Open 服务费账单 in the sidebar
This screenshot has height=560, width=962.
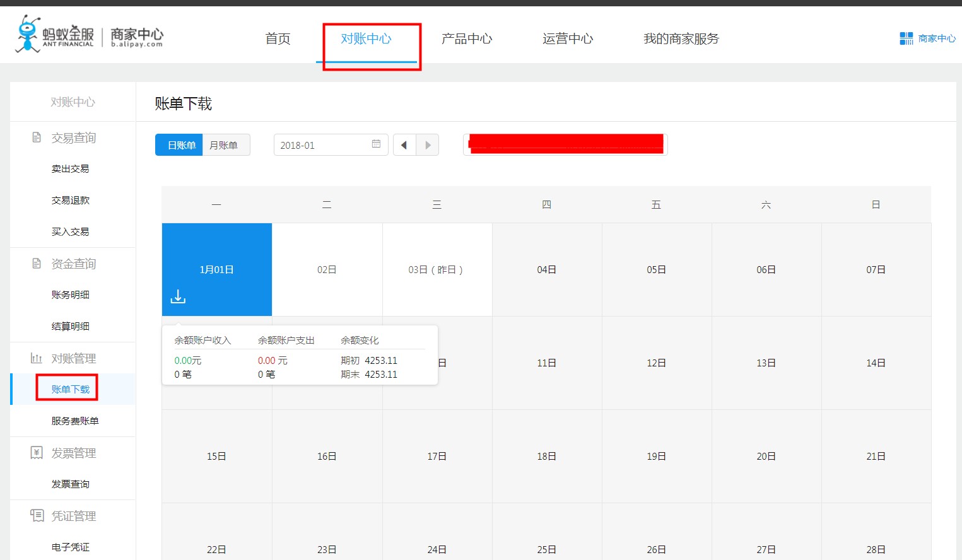click(75, 421)
